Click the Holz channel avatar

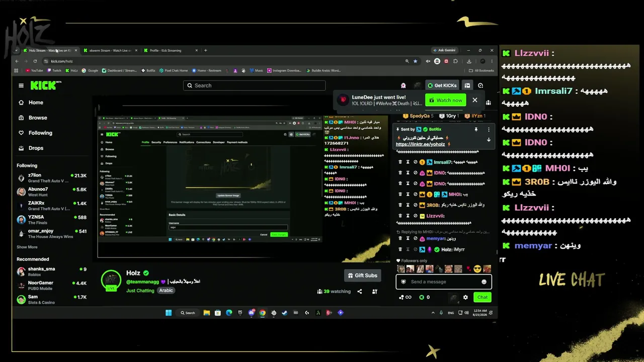coord(111,281)
